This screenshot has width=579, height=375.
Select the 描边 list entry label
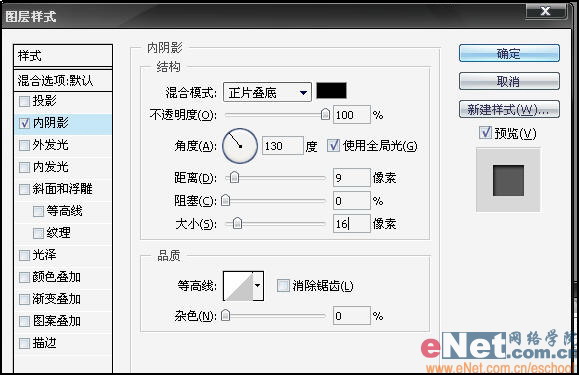pos(44,343)
